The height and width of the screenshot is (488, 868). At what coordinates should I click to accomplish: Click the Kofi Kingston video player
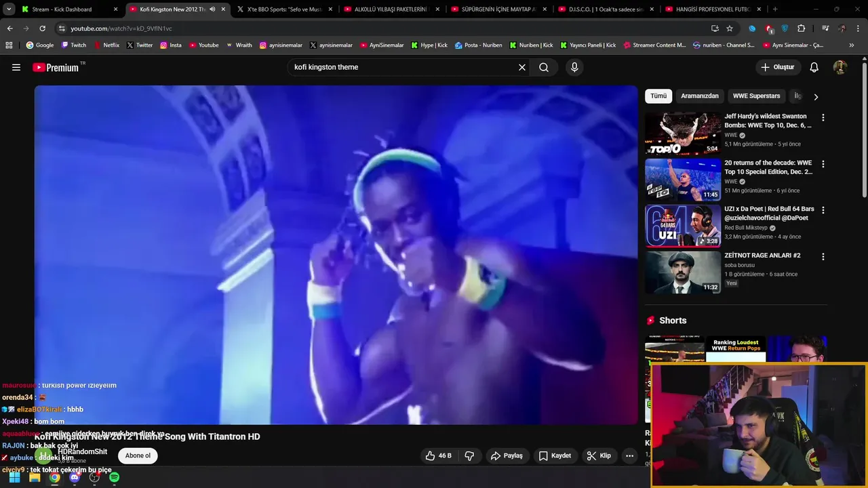pos(336,255)
